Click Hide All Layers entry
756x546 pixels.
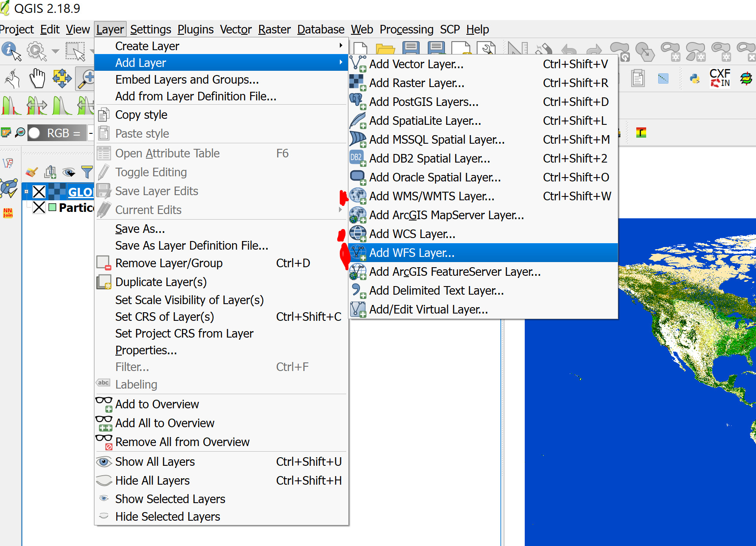click(221, 480)
